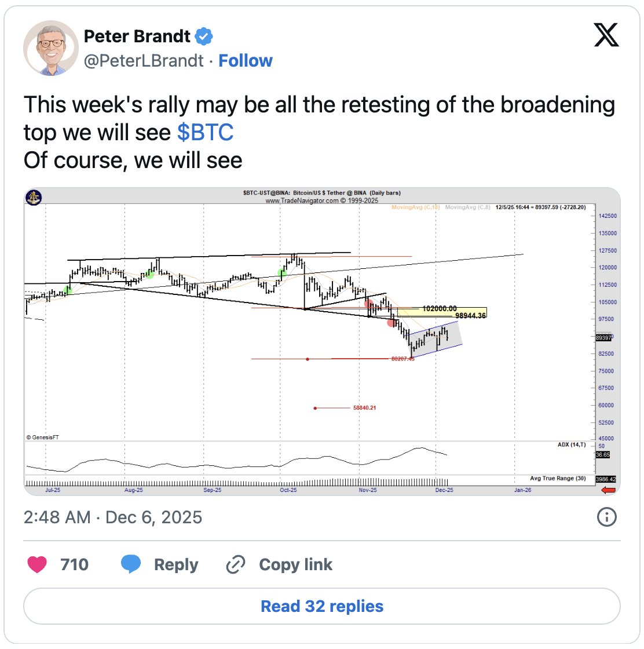This screenshot has width=644, height=649.
Task: Open the $BTC cashtag link
Action: [205, 133]
